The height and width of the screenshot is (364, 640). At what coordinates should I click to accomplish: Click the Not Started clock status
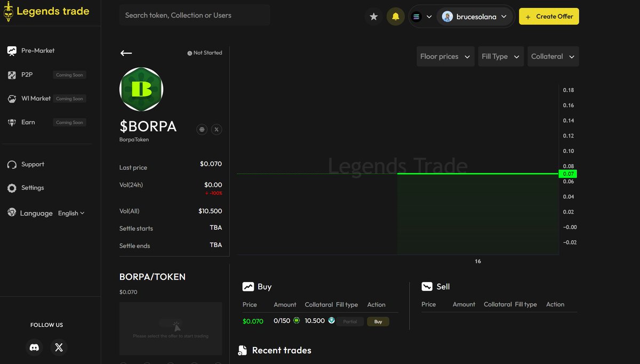click(x=205, y=53)
